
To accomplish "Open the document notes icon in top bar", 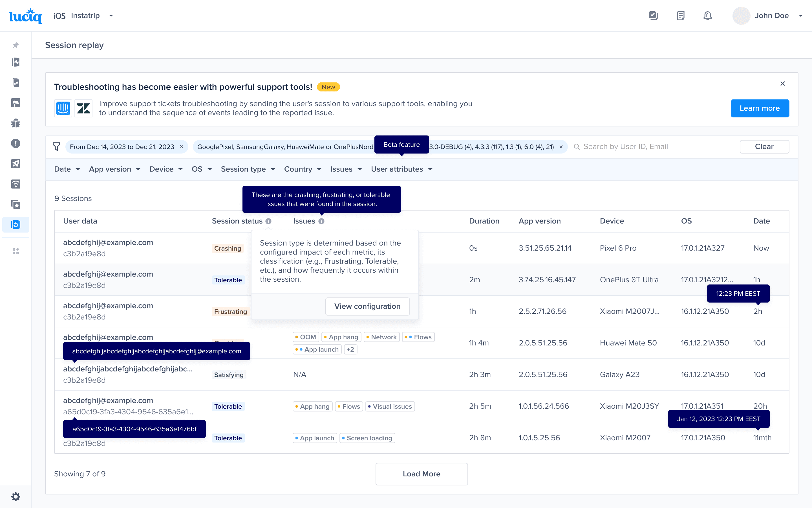I will pos(680,16).
